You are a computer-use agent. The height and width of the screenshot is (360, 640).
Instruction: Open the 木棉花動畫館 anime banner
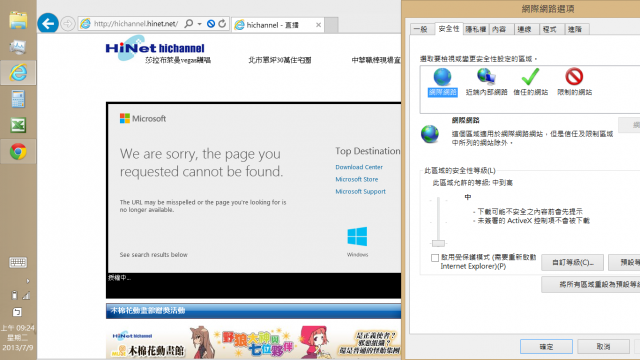point(253,342)
